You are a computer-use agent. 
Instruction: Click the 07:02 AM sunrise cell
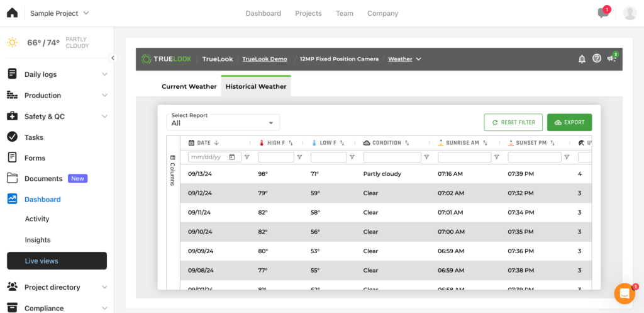(x=450, y=193)
